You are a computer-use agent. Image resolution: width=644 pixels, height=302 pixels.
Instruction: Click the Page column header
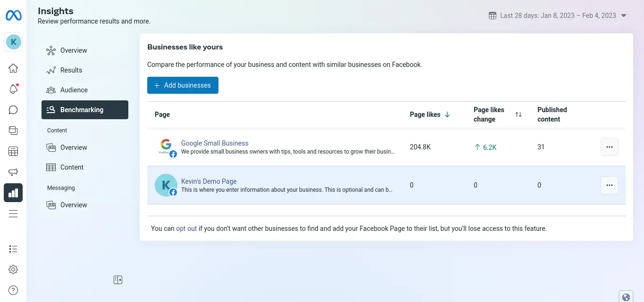[x=162, y=114]
